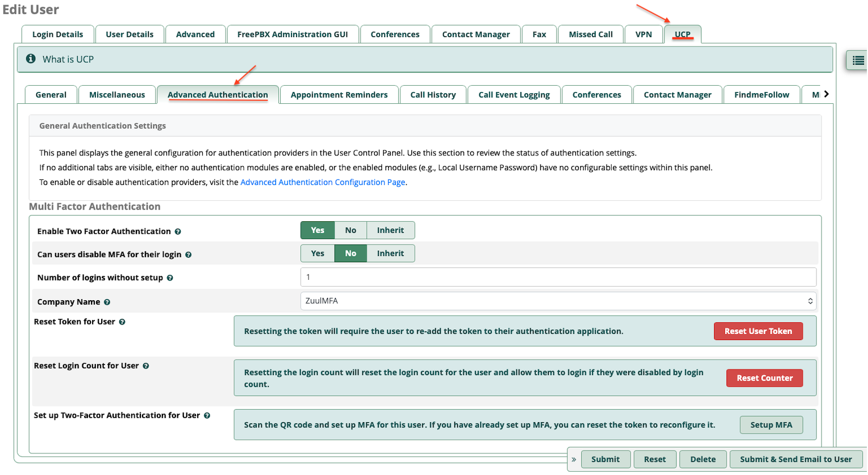The width and height of the screenshot is (868, 475).
Task: Click help icon beside Set up Two-Factor Authentication
Action: pyautogui.click(x=207, y=415)
